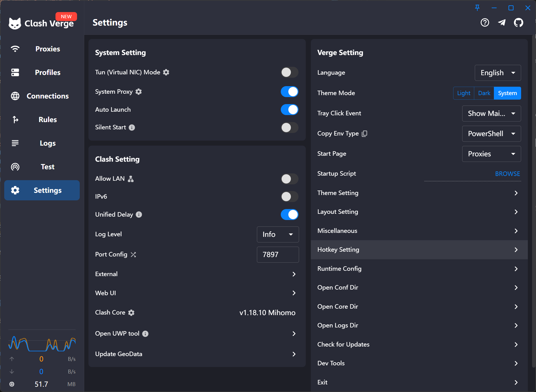Click the random port shuffle icon
This screenshot has height=392, width=536.
(133, 255)
